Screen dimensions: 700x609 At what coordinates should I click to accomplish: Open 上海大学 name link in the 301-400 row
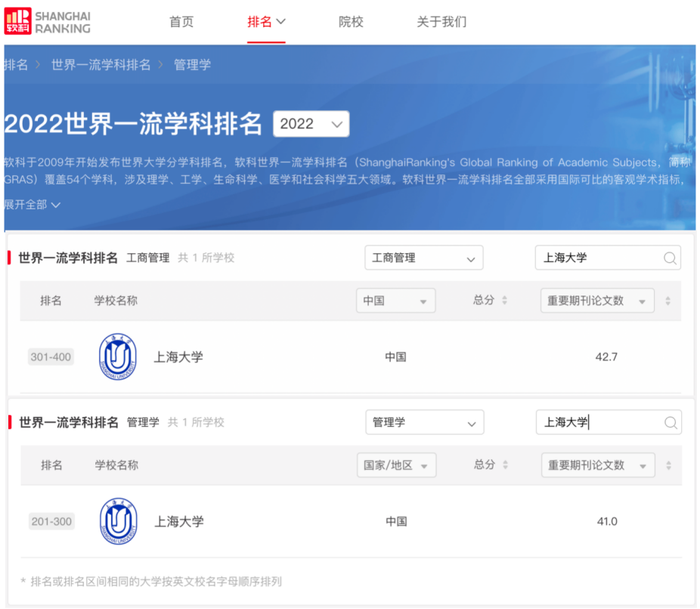coord(178,357)
